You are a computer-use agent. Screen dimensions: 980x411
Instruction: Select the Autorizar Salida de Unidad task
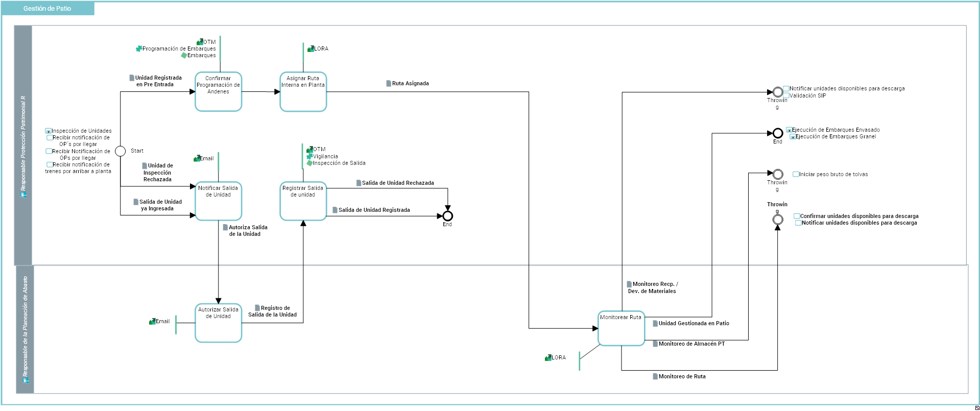click(218, 323)
